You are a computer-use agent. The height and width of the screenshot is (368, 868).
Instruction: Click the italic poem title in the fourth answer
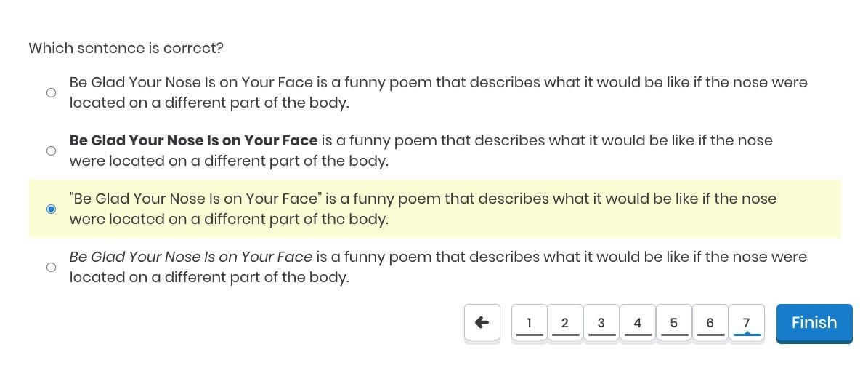[x=190, y=257]
